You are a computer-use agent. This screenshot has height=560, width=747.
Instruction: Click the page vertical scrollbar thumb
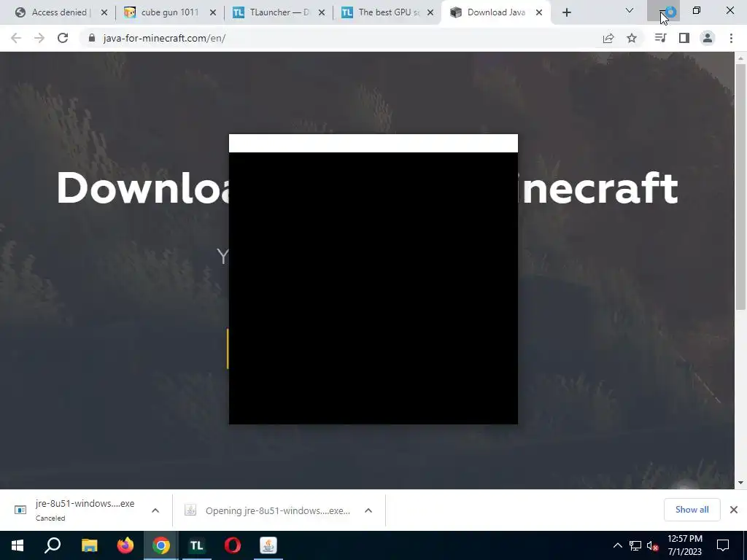[x=740, y=187]
